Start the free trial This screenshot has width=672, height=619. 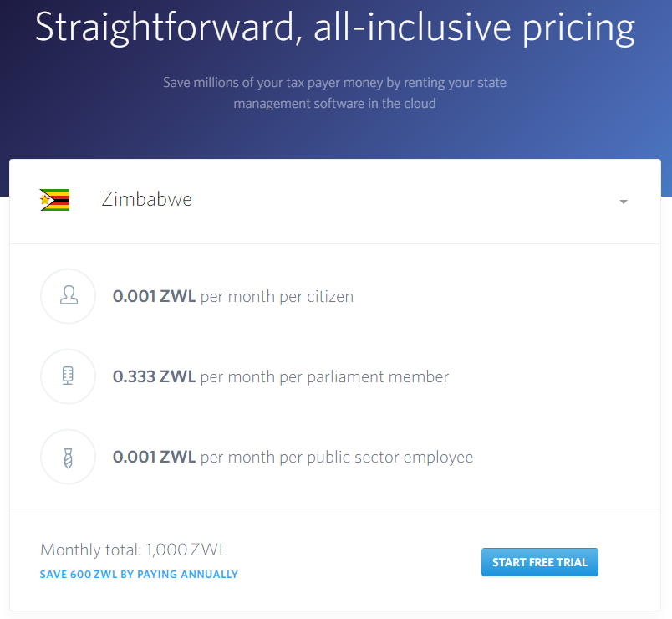click(540, 562)
